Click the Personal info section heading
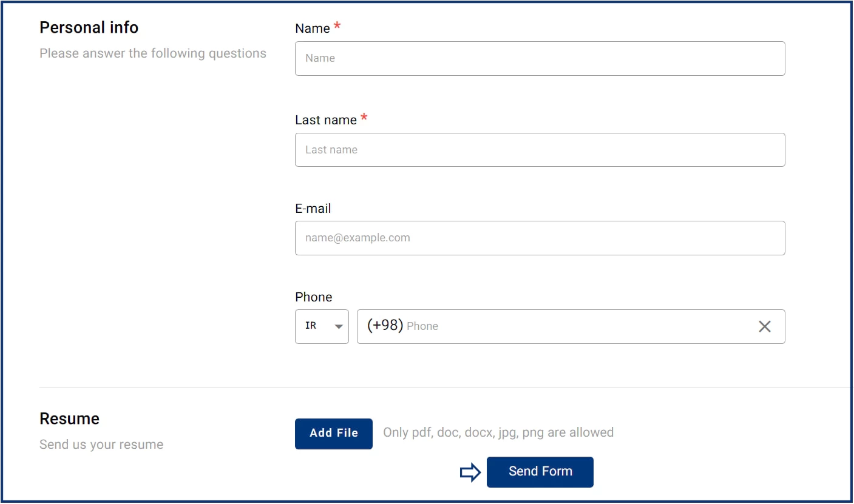The image size is (854, 504). 89,28
